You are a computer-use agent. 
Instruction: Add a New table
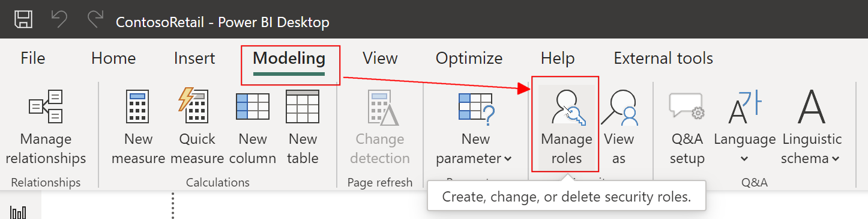pyautogui.click(x=303, y=128)
